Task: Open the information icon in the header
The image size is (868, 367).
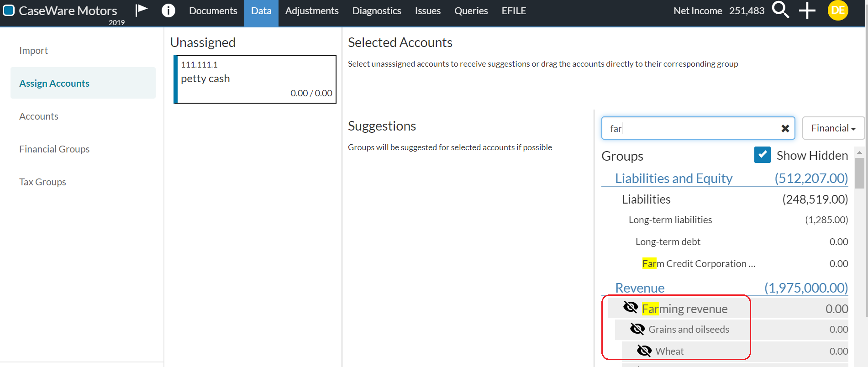Action: click(x=168, y=10)
